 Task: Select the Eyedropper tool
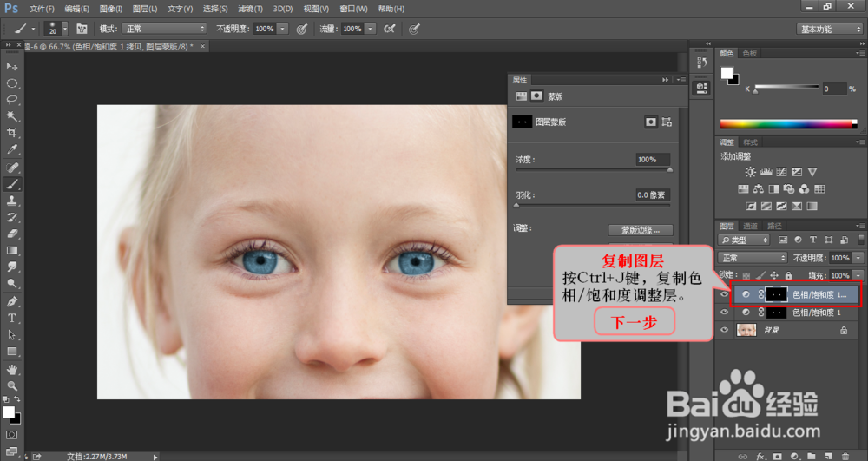tap(11, 149)
